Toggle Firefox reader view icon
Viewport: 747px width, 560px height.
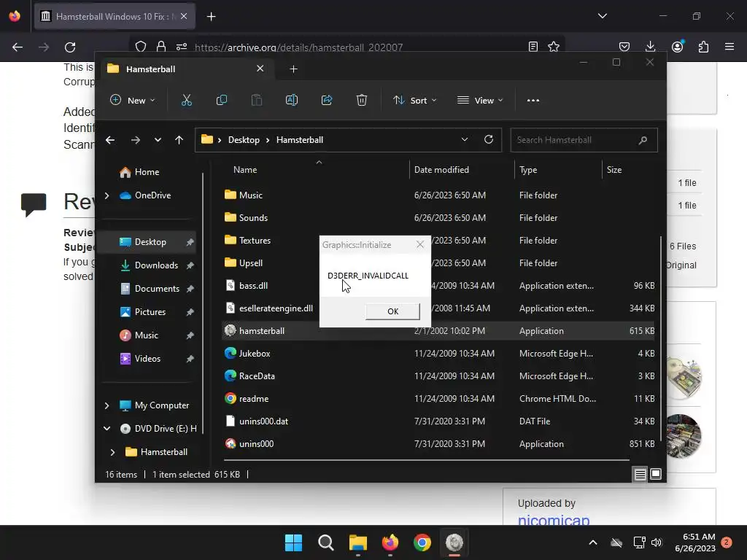(x=533, y=47)
